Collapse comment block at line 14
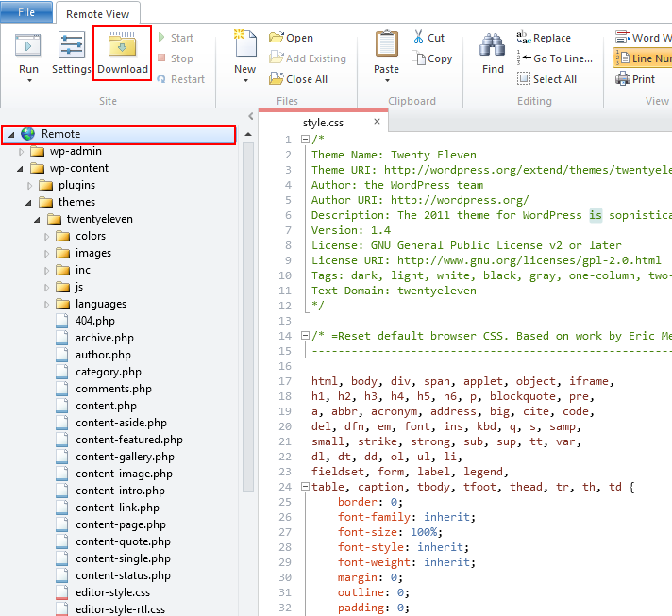Viewport: 672px width, 616px height. click(305, 336)
